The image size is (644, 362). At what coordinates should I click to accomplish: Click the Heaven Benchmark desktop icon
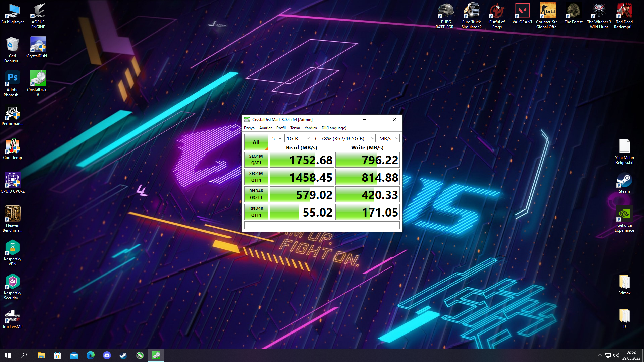[x=13, y=214]
